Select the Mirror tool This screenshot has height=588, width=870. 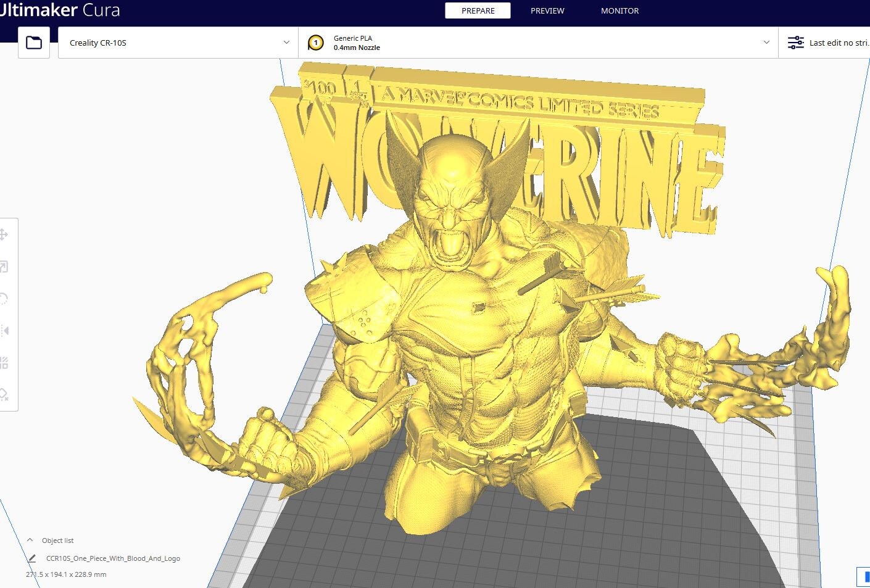pos(5,331)
